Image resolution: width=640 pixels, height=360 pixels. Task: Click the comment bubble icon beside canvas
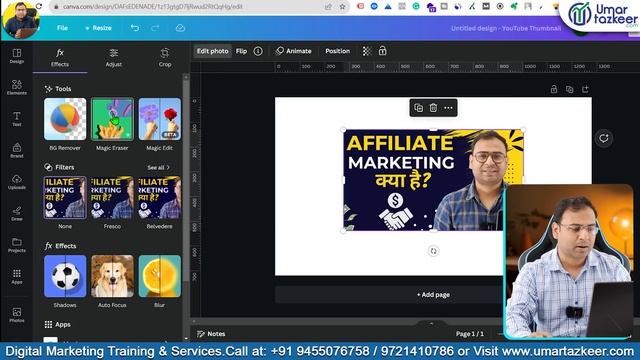(604, 138)
